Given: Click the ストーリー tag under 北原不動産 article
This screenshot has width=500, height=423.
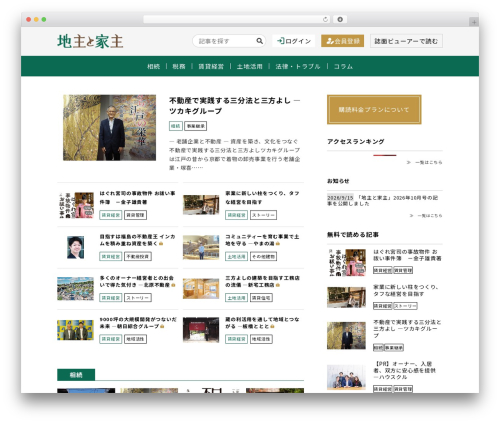Looking at the screenshot, I should tap(138, 298).
